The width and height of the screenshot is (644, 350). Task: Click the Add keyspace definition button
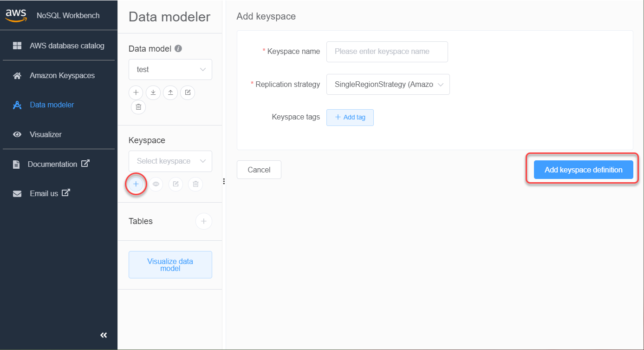click(583, 170)
